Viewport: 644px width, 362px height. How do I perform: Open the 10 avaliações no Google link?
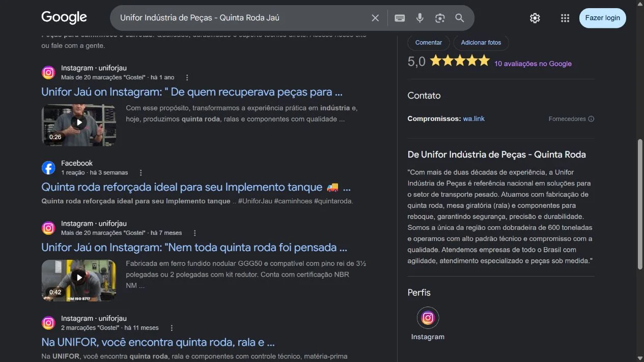click(533, 64)
